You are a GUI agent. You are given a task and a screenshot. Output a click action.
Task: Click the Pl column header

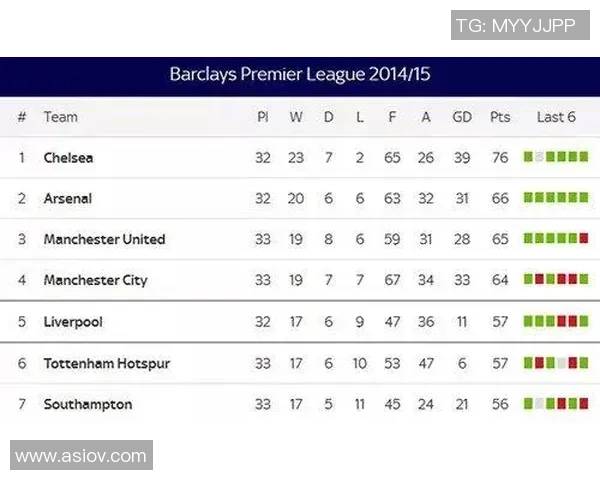click(x=263, y=117)
